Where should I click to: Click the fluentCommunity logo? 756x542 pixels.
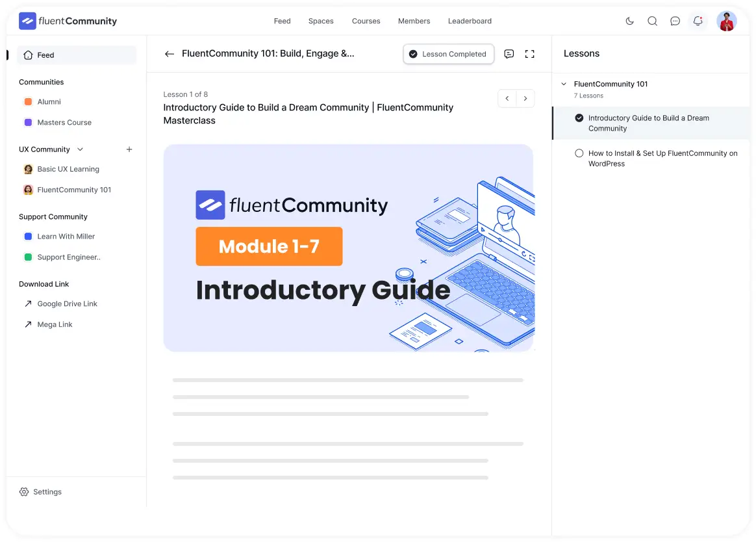tap(68, 21)
